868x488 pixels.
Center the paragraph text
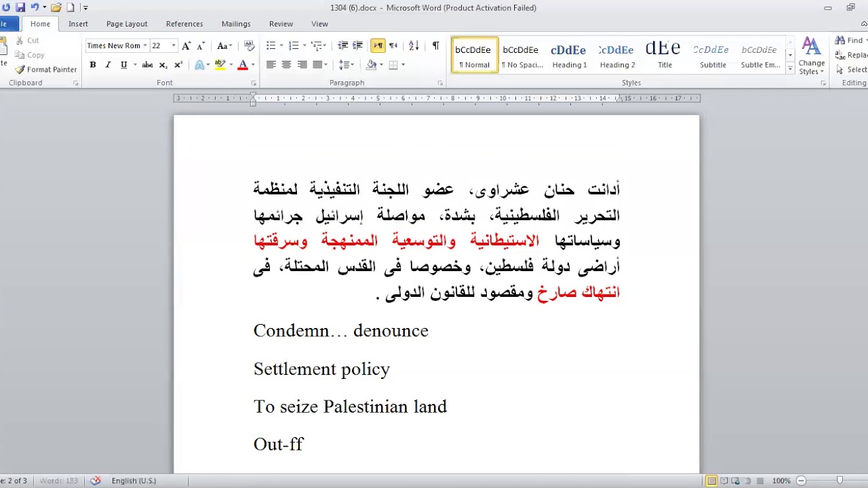tap(286, 65)
